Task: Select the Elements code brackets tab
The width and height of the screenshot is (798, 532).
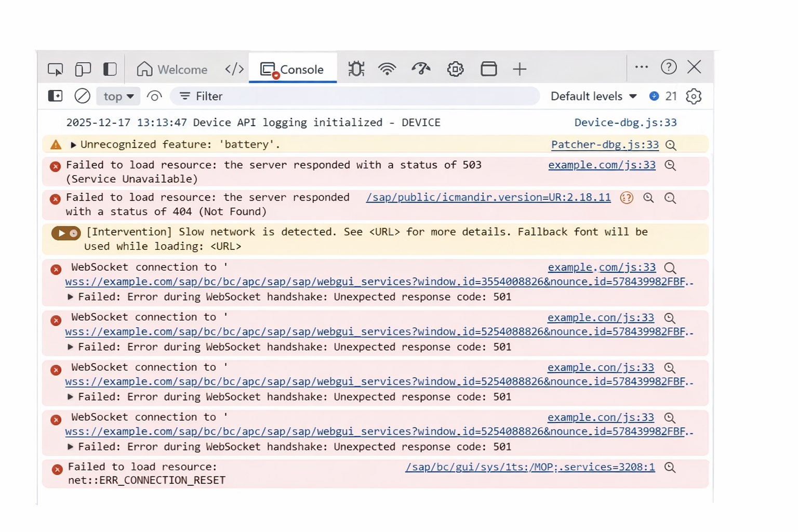Action: pos(234,69)
